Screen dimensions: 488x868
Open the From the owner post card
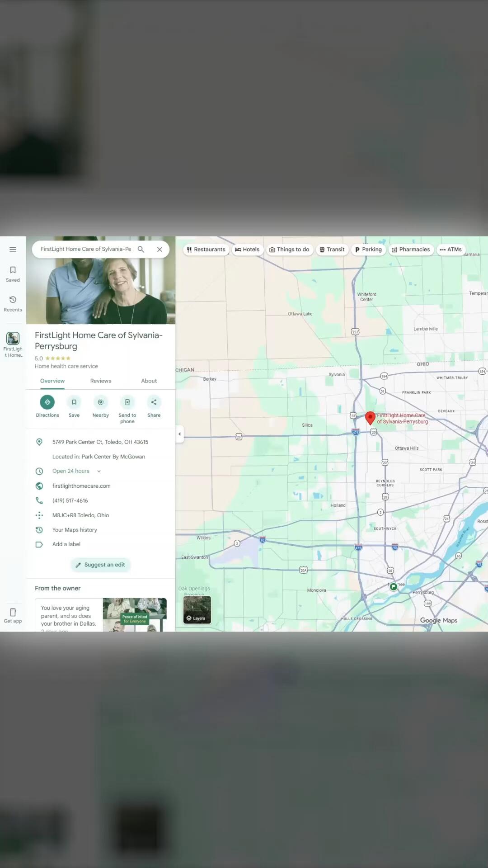(x=101, y=615)
